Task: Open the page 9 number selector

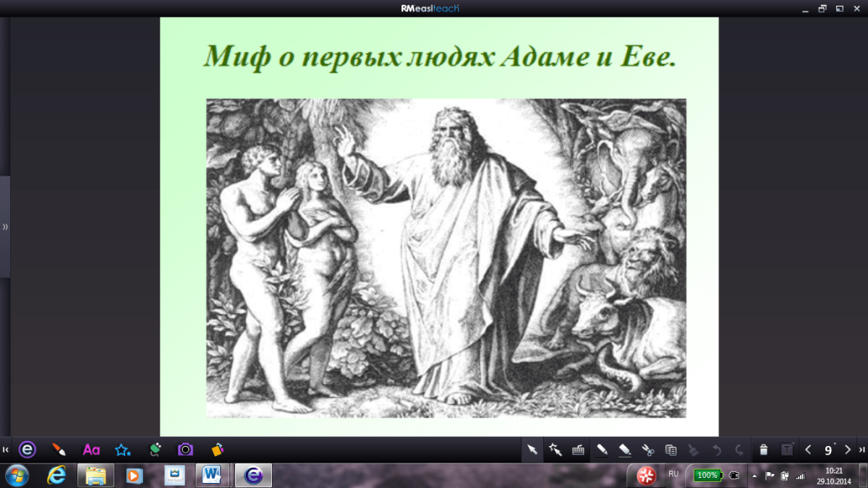Action: (x=828, y=450)
